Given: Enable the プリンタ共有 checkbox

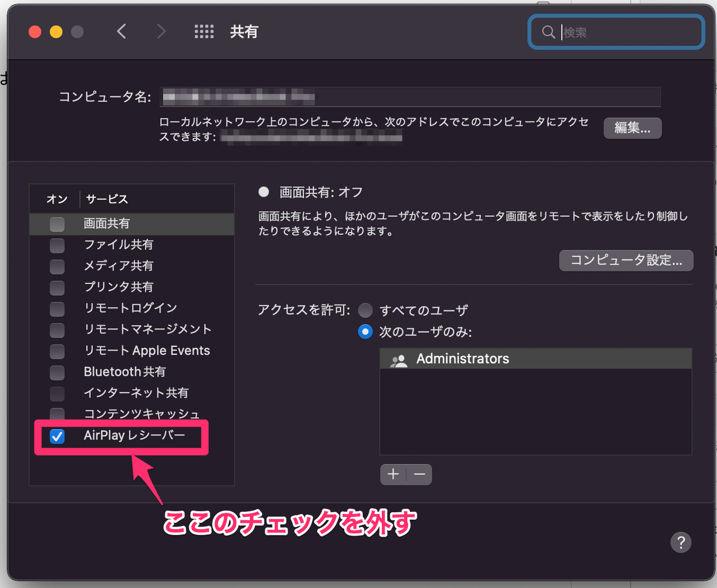Looking at the screenshot, I should tap(57, 287).
